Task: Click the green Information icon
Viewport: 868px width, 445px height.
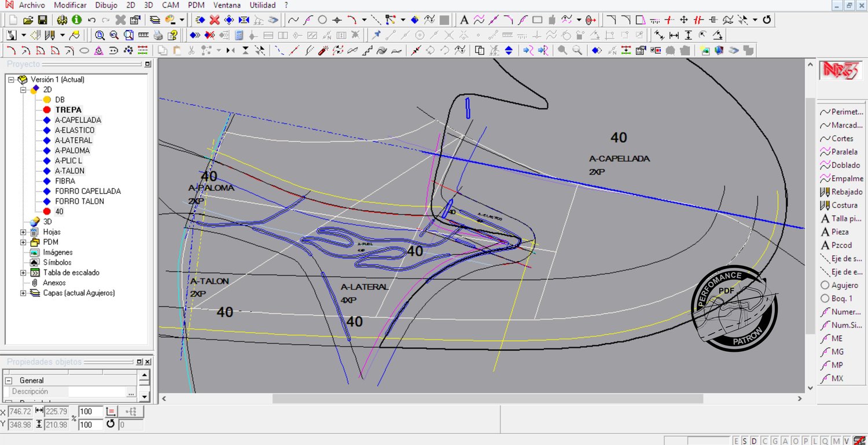Action: click(x=76, y=20)
